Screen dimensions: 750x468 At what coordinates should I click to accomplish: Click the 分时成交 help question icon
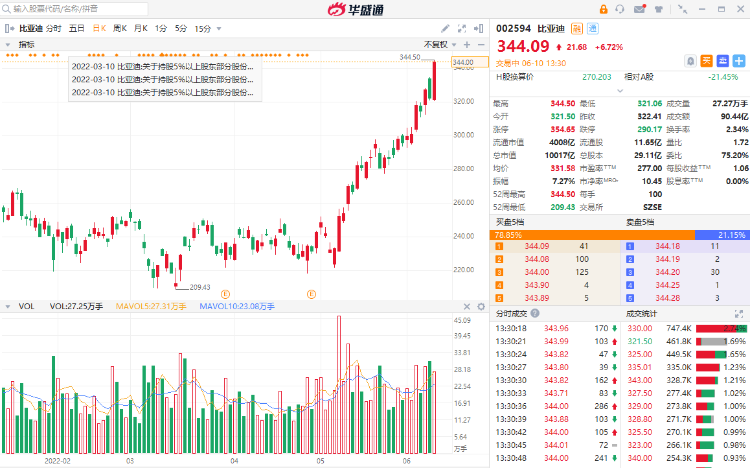[x=535, y=313]
